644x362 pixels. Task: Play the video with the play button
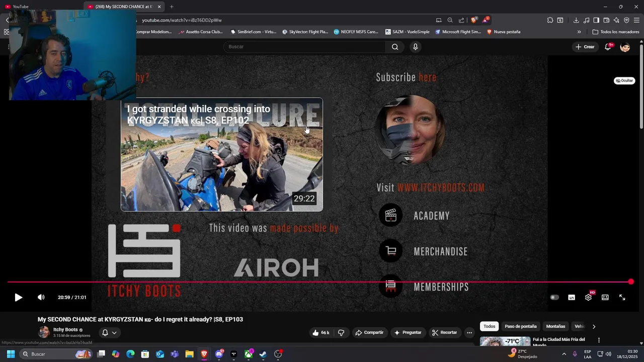18,298
